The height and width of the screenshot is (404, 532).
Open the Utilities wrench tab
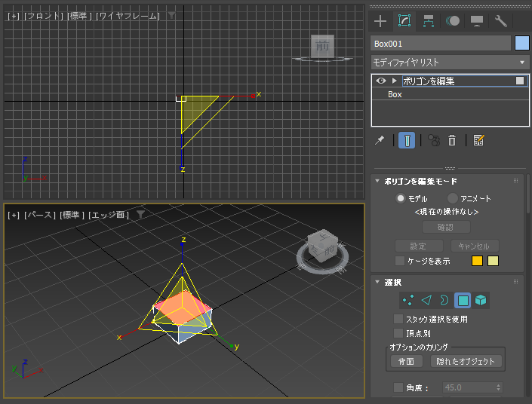(501, 21)
